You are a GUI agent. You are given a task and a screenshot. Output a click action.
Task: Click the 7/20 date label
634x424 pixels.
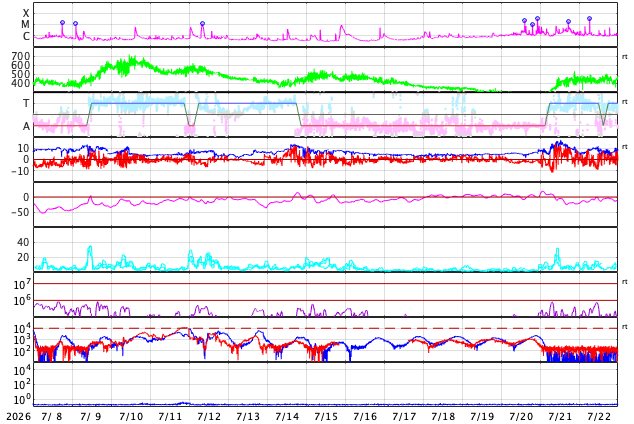coord(521,417)
